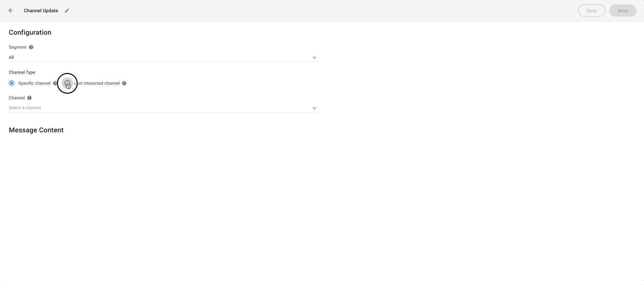Expand the Channel dropdown chevron
Image resolution: width=644 pixels, height=281 pixels.
pyautogui.click(x=315, y=108)
